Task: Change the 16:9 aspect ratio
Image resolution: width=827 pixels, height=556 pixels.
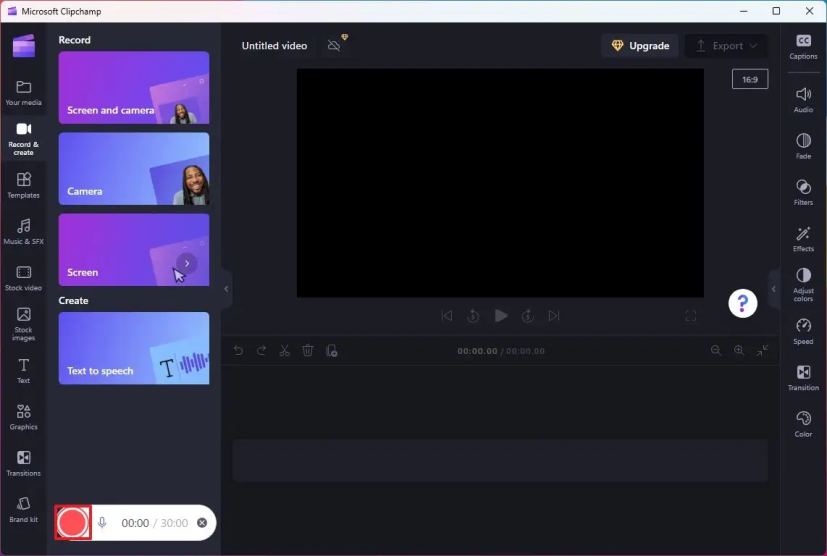Action: [749, 80]
